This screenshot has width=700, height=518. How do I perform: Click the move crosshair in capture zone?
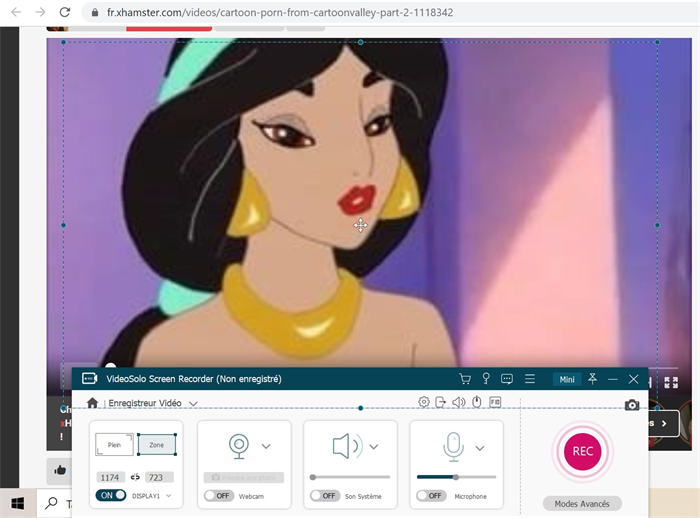click(x=360, y=225)
